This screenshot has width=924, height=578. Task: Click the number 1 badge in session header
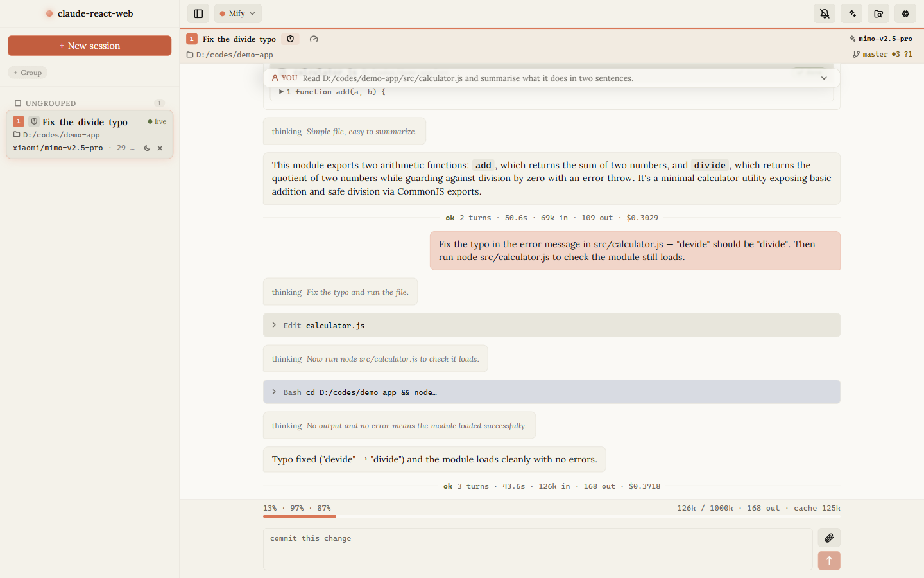point(192,39)
